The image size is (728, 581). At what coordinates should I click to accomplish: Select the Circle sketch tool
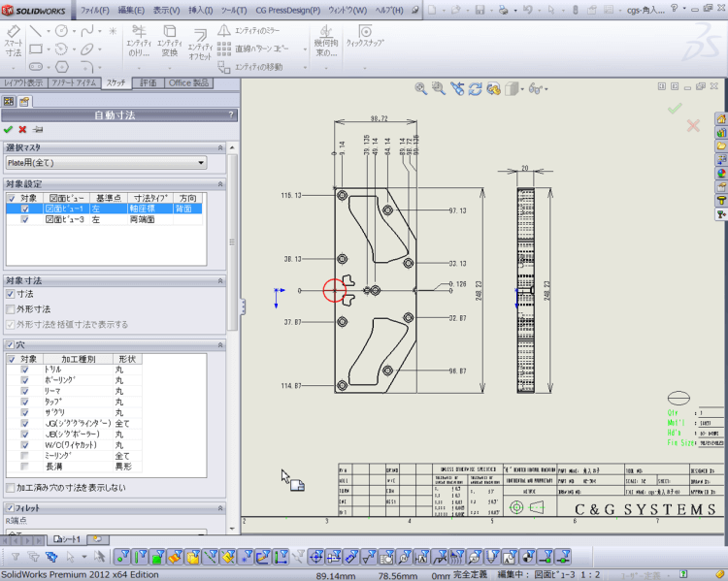pyautogui.click(x=61, y=31)
